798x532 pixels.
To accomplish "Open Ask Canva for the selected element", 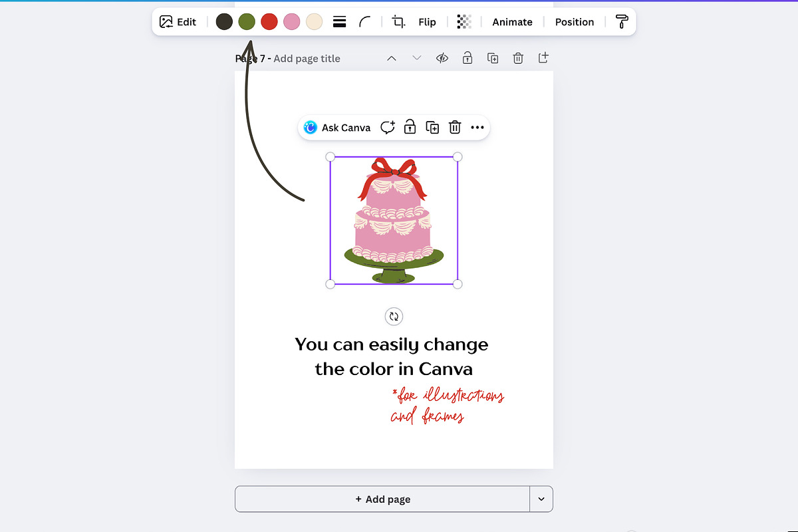I will tap(337, 128).
